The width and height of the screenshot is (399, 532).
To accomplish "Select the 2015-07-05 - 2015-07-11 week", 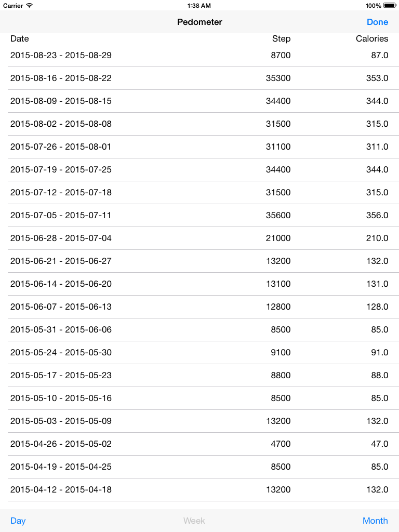I will click(199, 216).
